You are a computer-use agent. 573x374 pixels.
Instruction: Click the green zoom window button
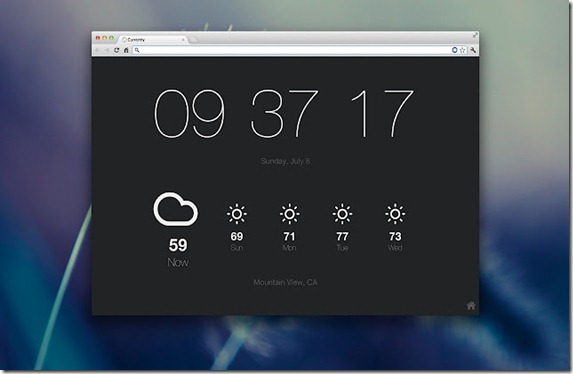[111, 38]
